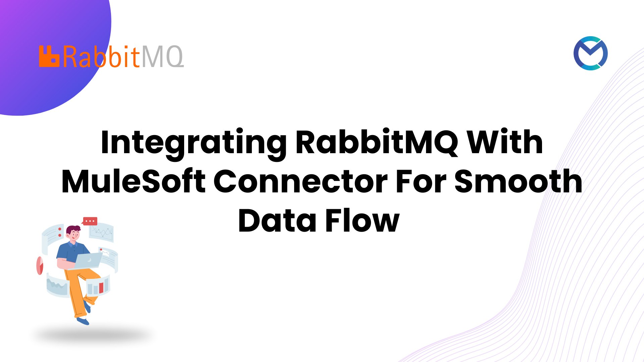This screenshot has width=644, height=362.
Task: Click the RabbitMQ logo icon
Action: (45, 55)
